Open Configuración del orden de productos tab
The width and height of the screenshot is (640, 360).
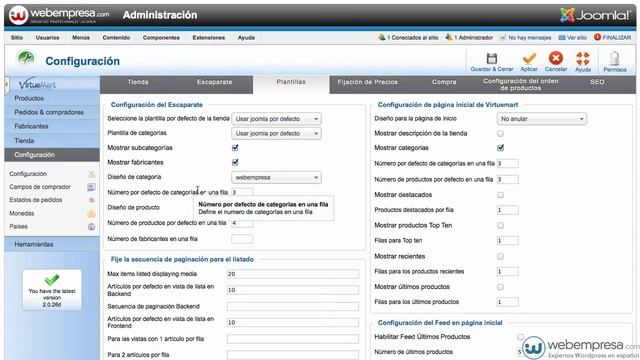(x=520, y=84)
